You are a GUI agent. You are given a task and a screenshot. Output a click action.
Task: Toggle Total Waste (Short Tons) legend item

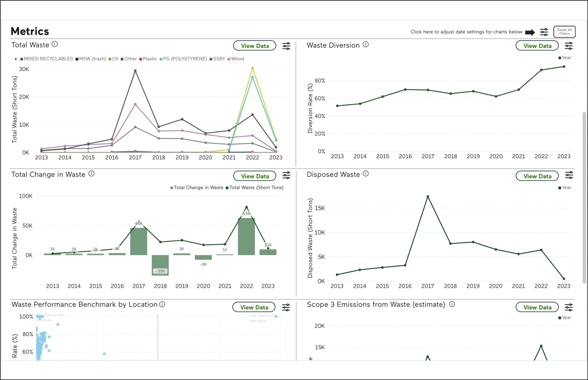[256, 187]
